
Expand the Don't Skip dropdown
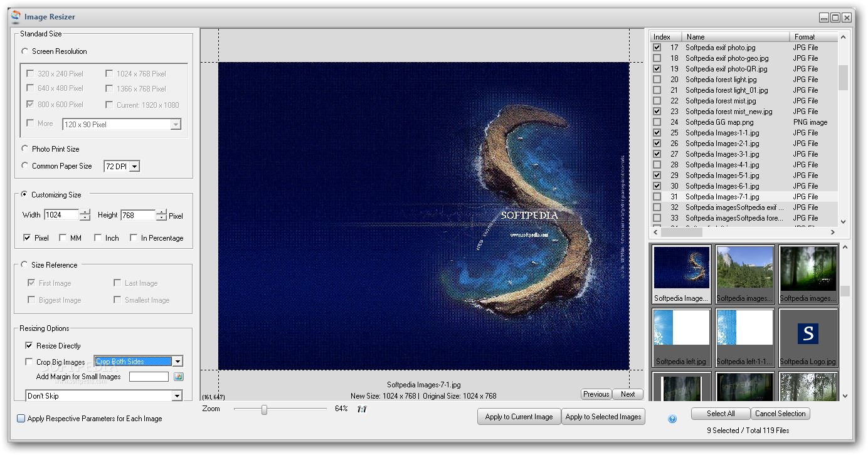pyautogui.click(x=177, y=396)
